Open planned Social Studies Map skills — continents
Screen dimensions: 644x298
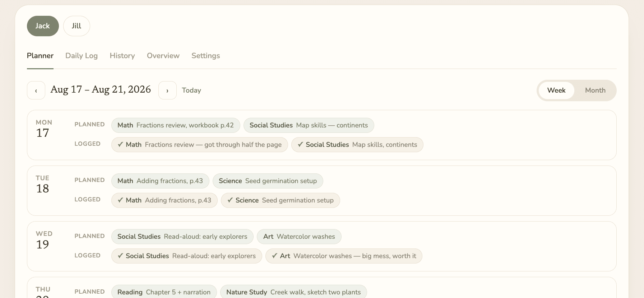click(309, 125)
